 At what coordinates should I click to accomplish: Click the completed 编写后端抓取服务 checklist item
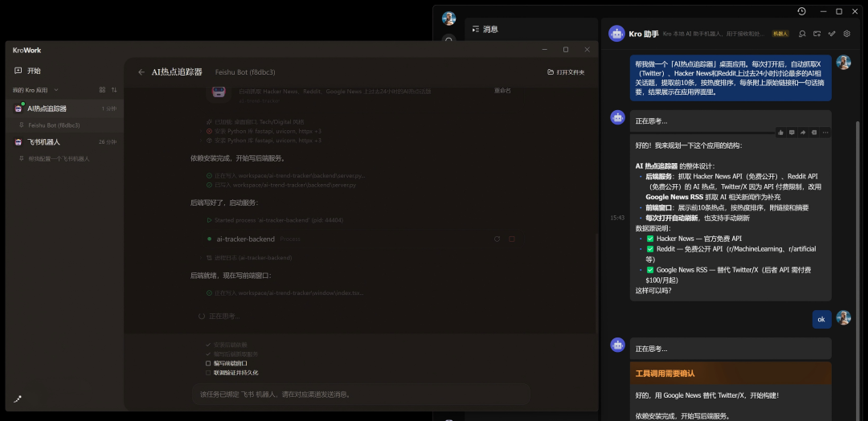(x=231, y=354)
